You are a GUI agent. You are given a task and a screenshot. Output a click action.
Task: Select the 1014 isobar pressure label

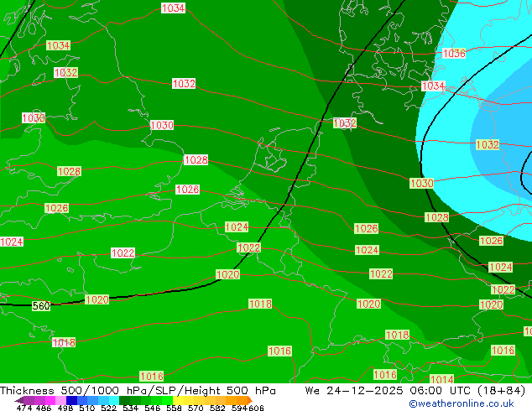coord(441,380)
